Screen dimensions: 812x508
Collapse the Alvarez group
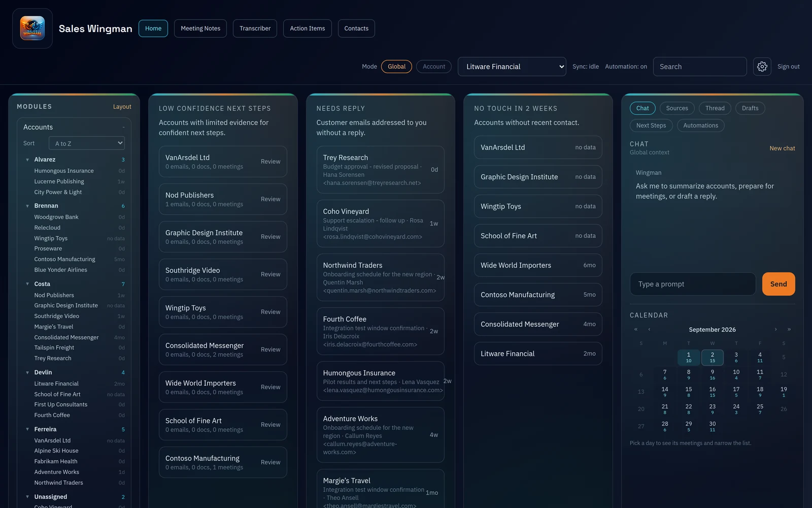27,160
